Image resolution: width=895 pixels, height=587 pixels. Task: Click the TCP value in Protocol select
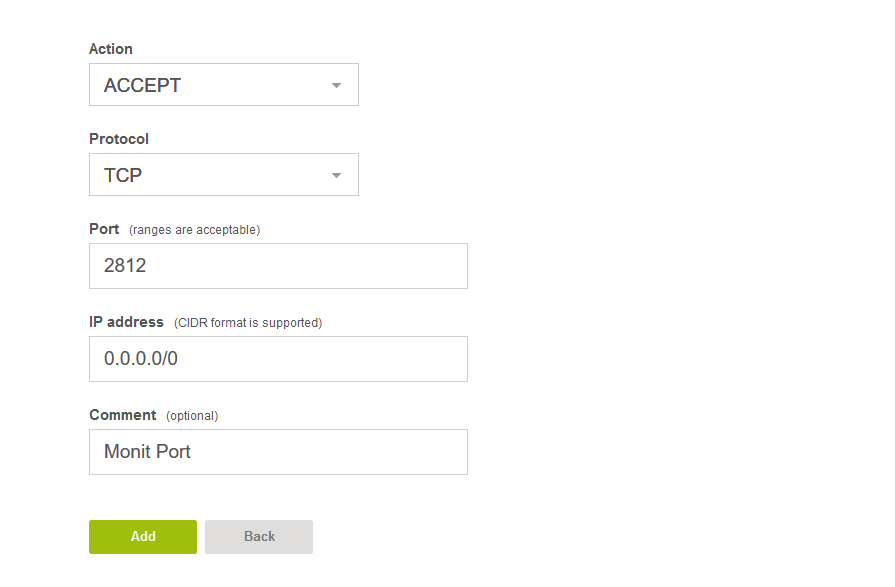pos(123,176)
